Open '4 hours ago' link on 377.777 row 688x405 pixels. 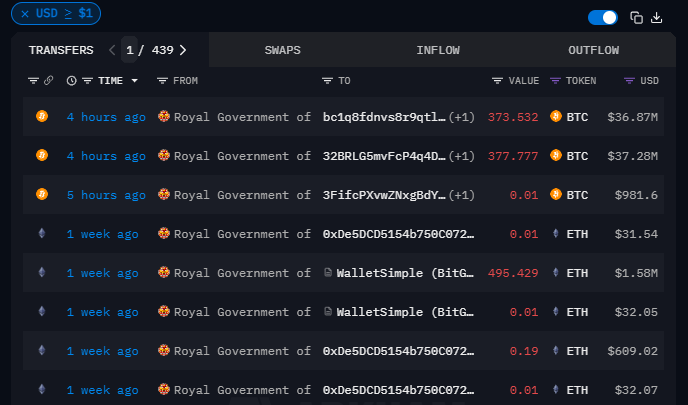click(x=106, y=156)
